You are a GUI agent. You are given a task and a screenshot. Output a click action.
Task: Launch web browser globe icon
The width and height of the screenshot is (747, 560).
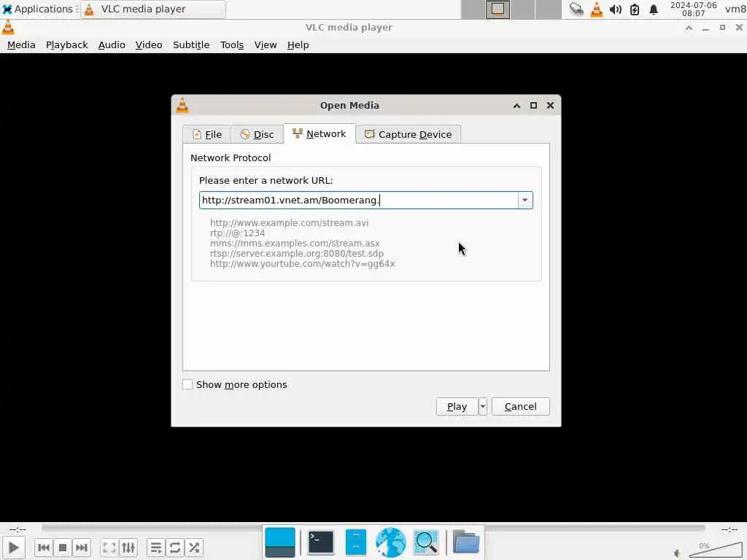tap(391, 542)
